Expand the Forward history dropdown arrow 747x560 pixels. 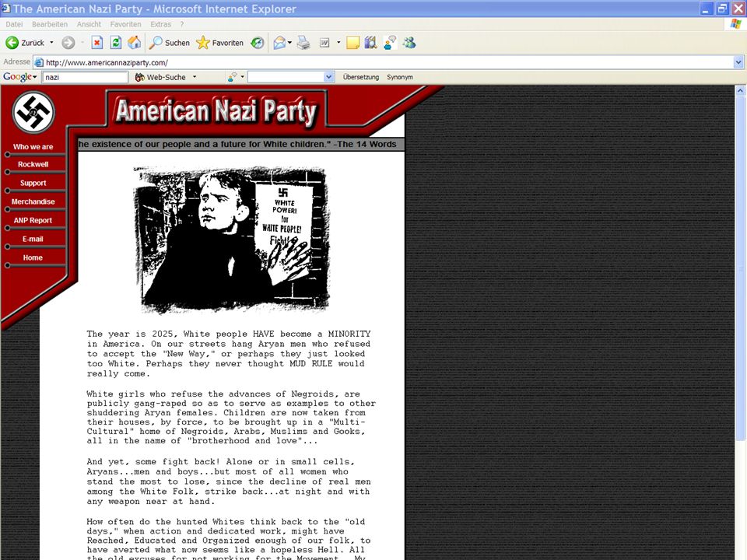pyautogui.click(x=82, y=43)
